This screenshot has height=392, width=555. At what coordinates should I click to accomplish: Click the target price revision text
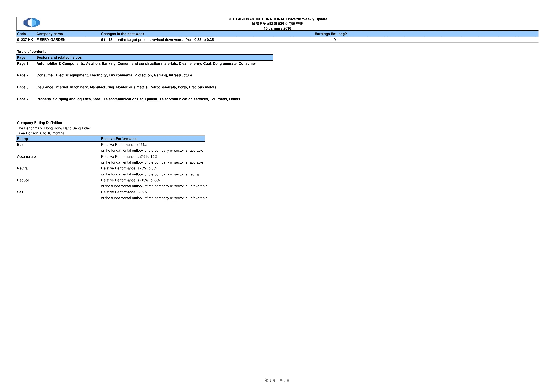pos(157,40)
